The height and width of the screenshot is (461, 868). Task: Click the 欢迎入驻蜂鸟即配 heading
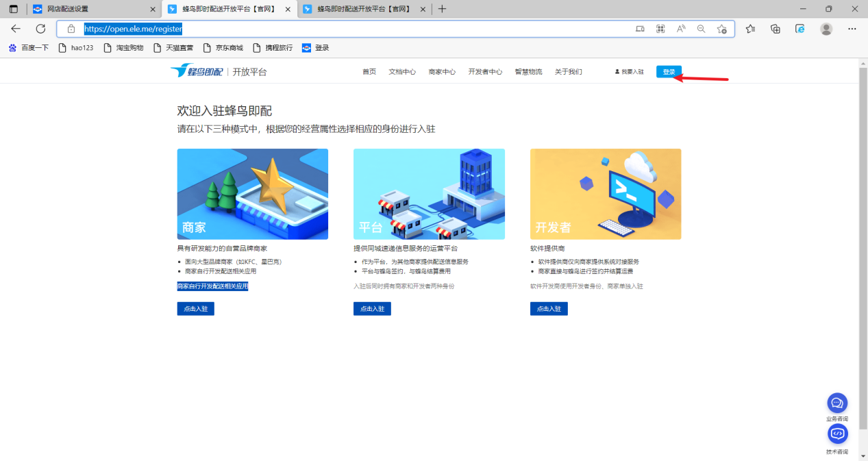coord(225,111)
